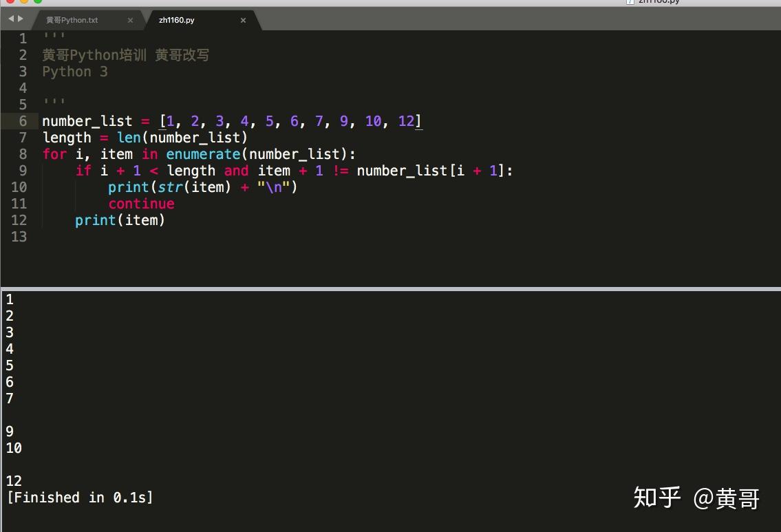Click the previous tab left arrow
781x532 pixels.
11,19
